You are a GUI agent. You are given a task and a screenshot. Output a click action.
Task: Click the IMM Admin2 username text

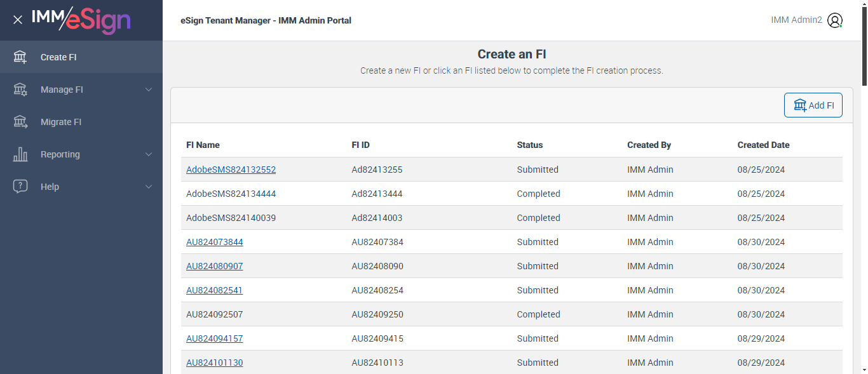[796, 20]
